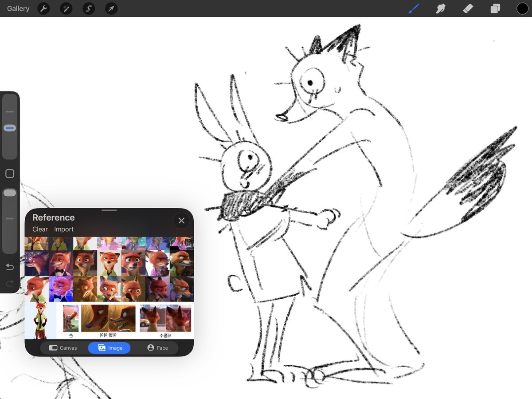Open the Layers panel
The image size is (532, 399).
pos(495,8)
